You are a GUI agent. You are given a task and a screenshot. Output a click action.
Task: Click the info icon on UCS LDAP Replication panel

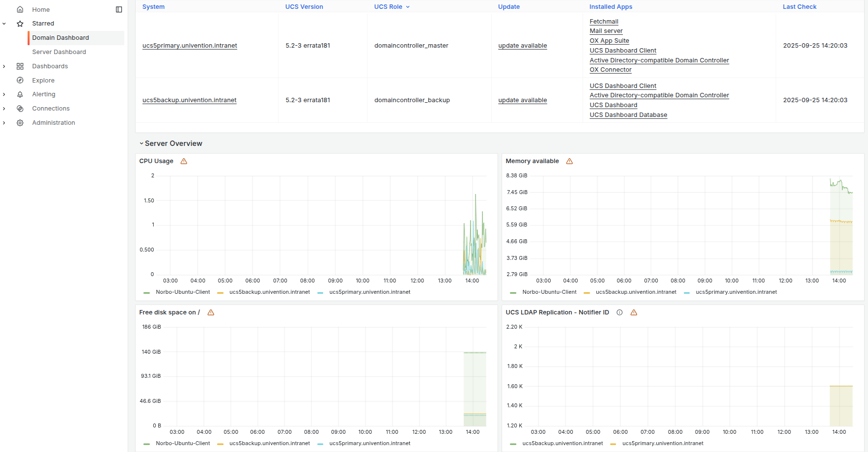click(x=619, y=312)
